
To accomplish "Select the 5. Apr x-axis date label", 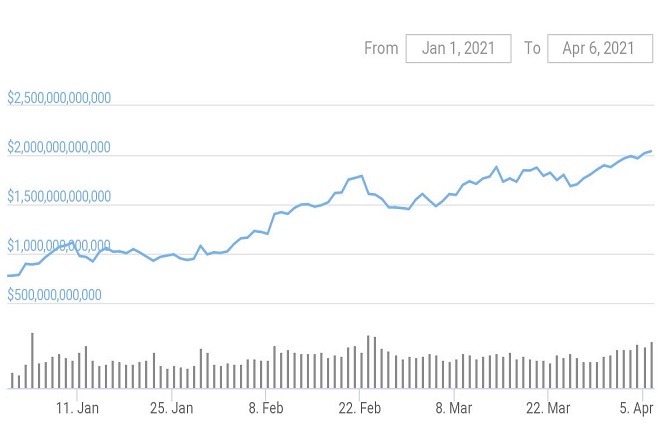I will click(636, 408).
